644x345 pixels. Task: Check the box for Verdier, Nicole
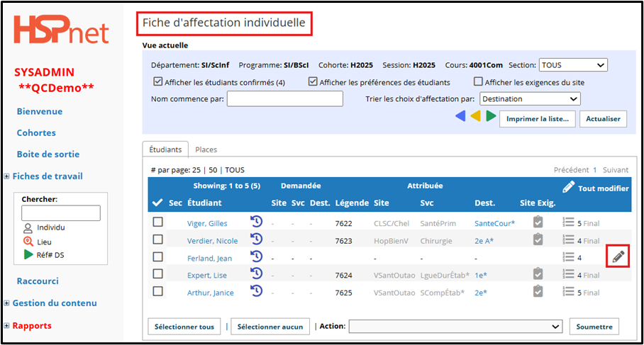(x=157, y=239)
